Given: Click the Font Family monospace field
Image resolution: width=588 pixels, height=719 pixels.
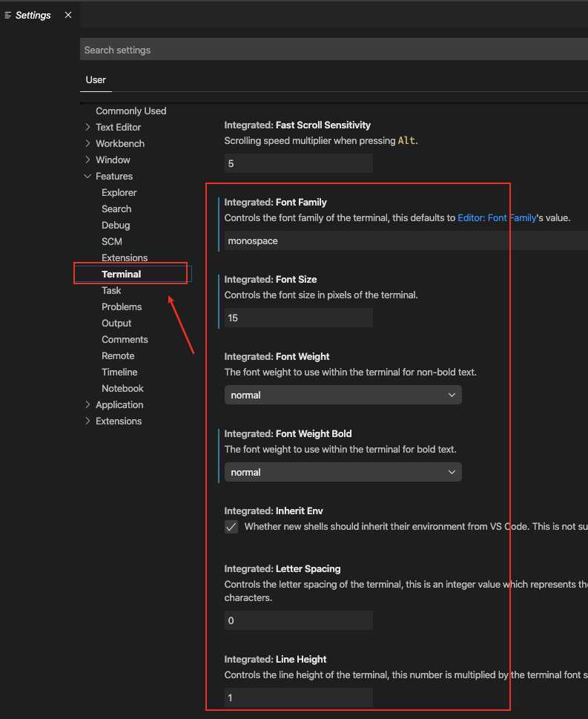Looking at the screenshot, I should pyautogui.click(x=406, y=241).
